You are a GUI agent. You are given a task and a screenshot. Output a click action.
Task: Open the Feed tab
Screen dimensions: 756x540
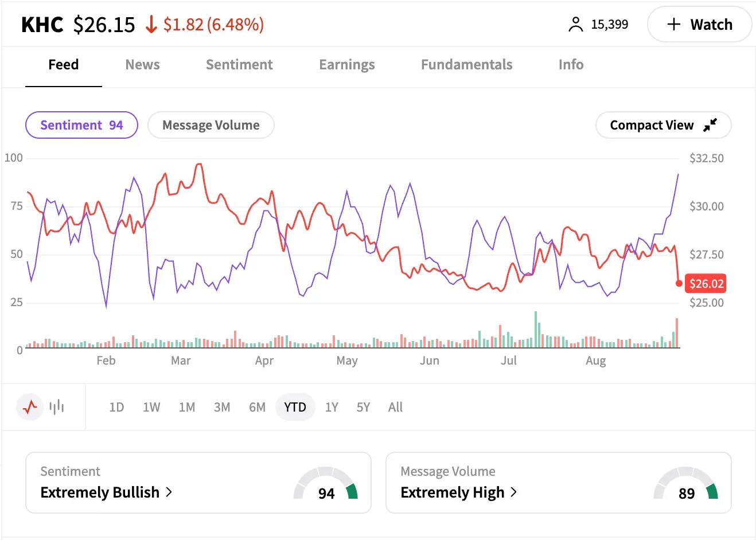pos(64,65)
